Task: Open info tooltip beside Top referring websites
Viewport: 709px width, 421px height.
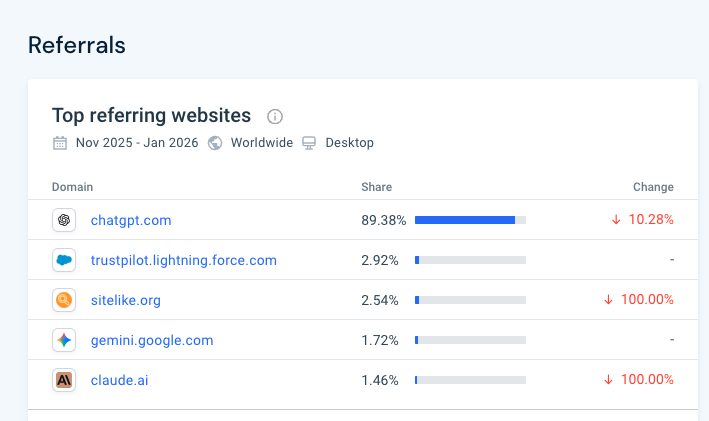Action: (275, 116)
